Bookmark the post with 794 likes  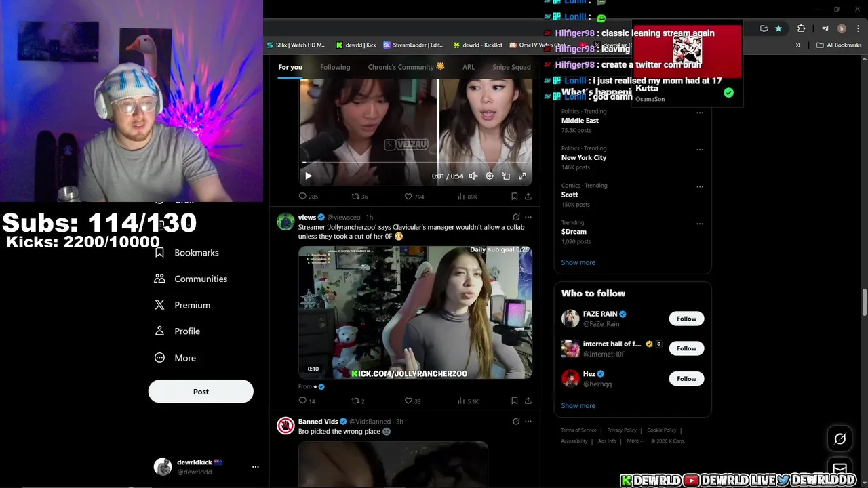tap(514, 197)
